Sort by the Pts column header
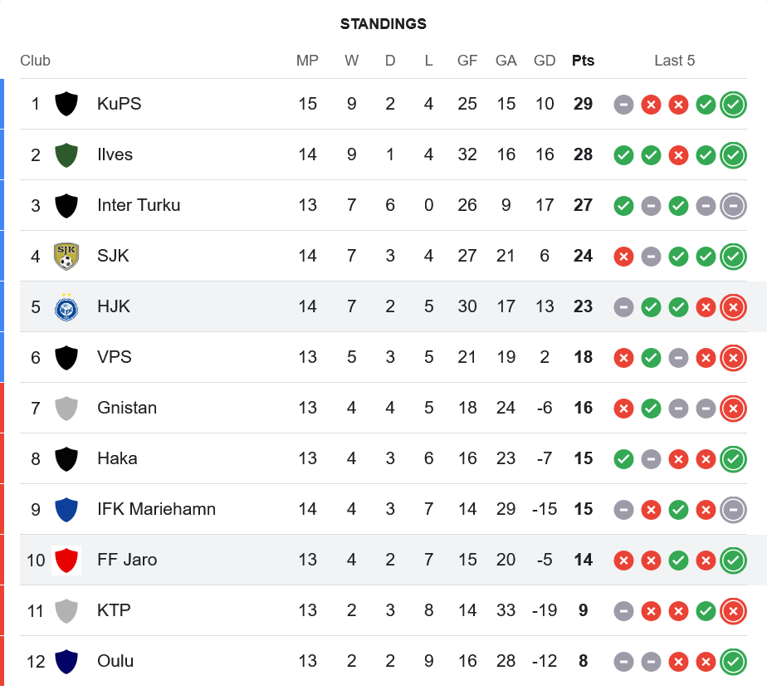 583,60
